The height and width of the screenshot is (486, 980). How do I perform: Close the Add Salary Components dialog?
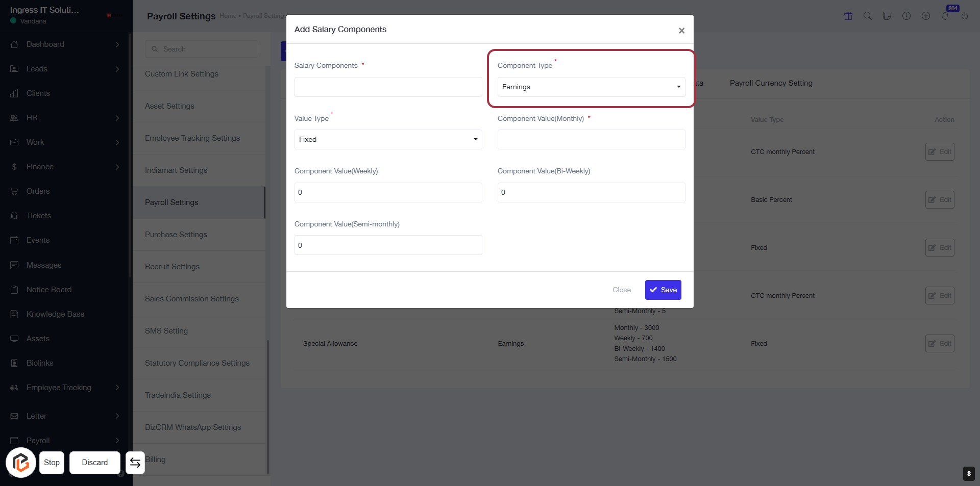coord(681,31)
